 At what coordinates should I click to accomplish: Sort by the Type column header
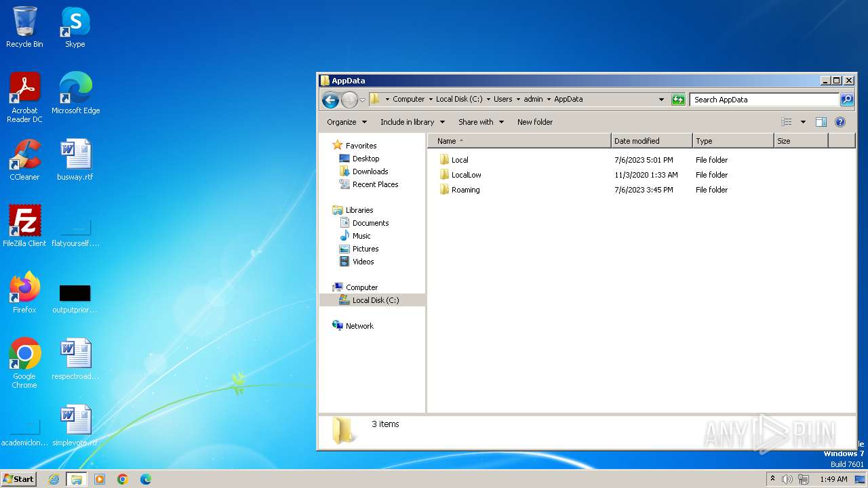[733, 141]
